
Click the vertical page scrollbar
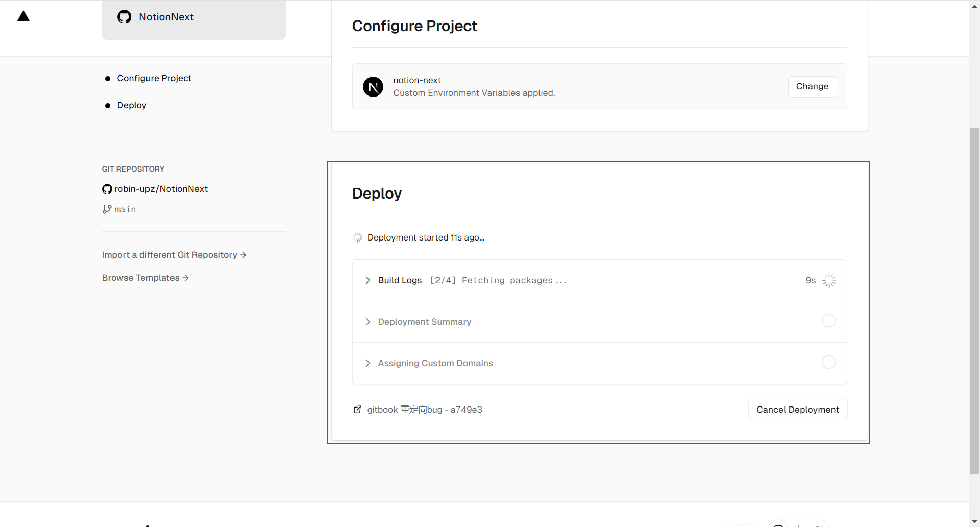tap(974, 301)
